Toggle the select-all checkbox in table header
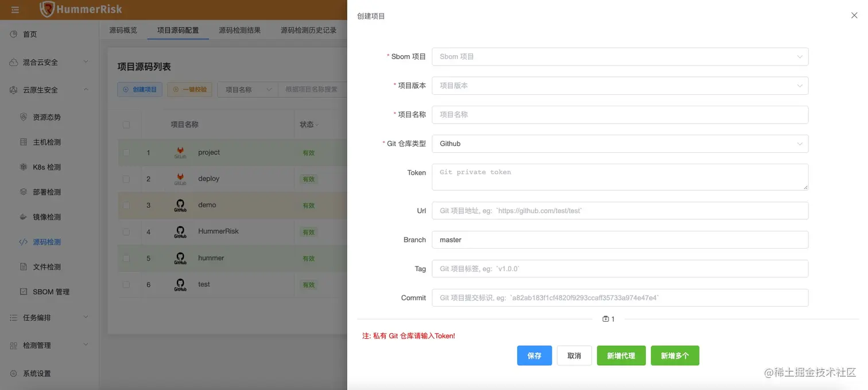This screenshot has height=390, width=868. [x=126, y=125]
